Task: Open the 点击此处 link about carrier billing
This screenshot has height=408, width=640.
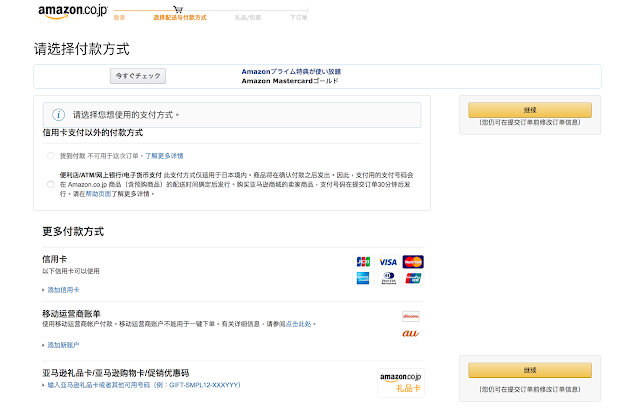Action: pyautogui.click(x=298, y=324)
